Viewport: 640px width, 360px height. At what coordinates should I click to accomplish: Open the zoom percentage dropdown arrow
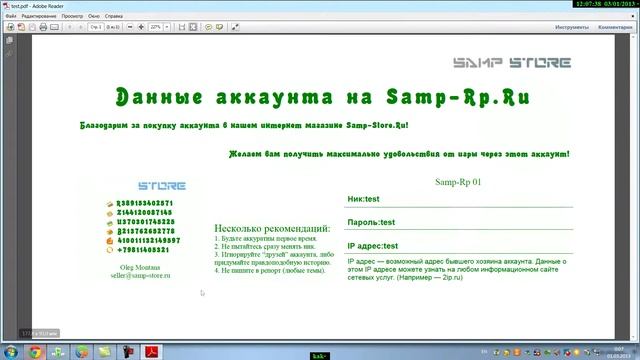point(167,27)
